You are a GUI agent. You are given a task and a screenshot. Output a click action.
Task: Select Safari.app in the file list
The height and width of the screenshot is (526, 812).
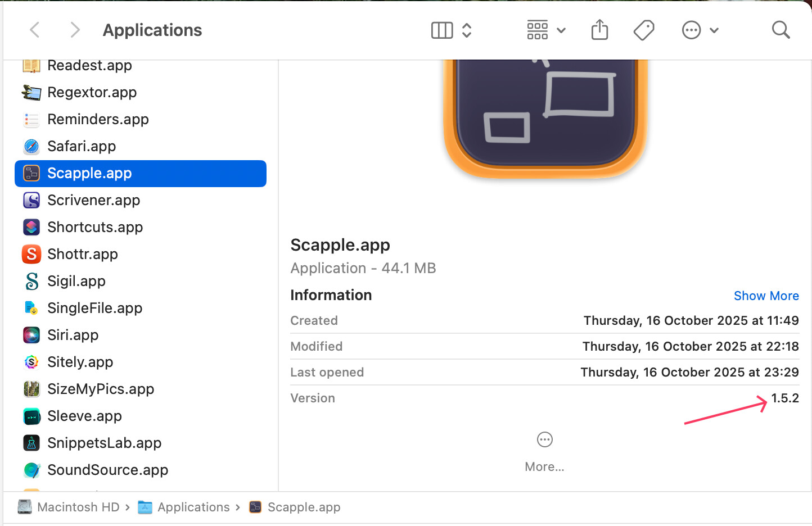pos(82,146)
